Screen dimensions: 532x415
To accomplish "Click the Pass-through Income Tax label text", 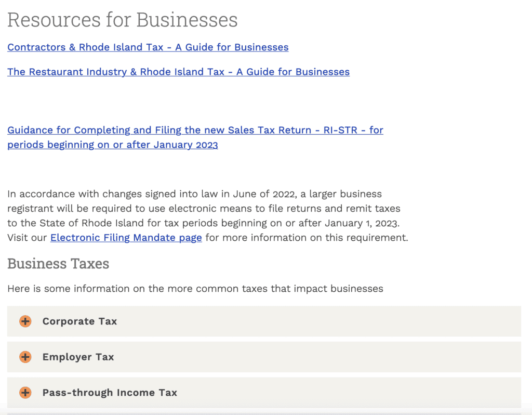I will click(109, 393).
